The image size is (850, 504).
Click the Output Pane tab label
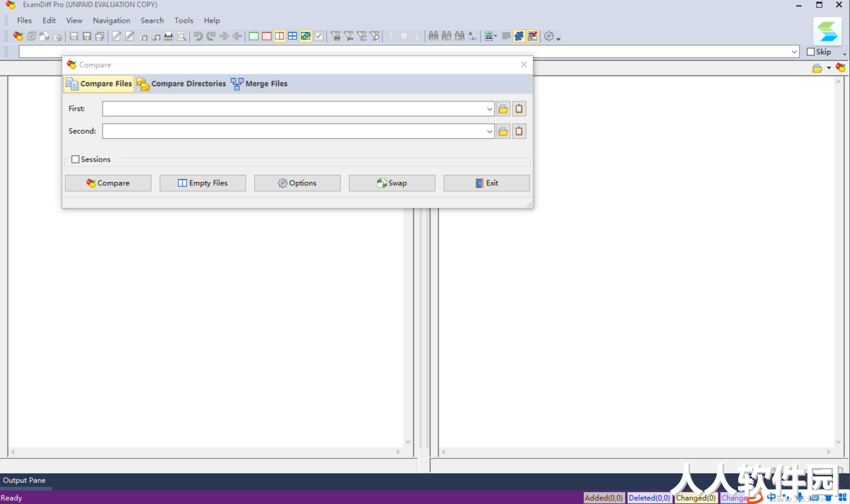coord(24,481)
